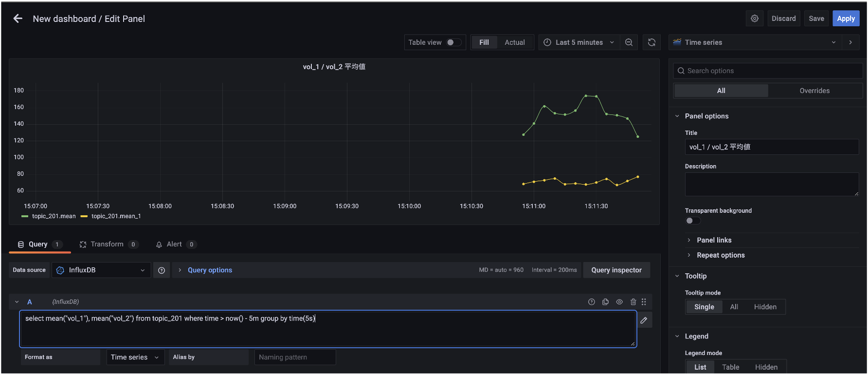Click the clock icon in time picker
This screenshot has height=375, width=868.
[x=547, y=42]
